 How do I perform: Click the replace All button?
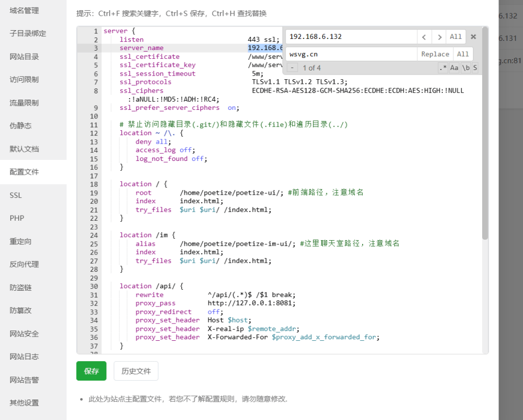point(463,54)
